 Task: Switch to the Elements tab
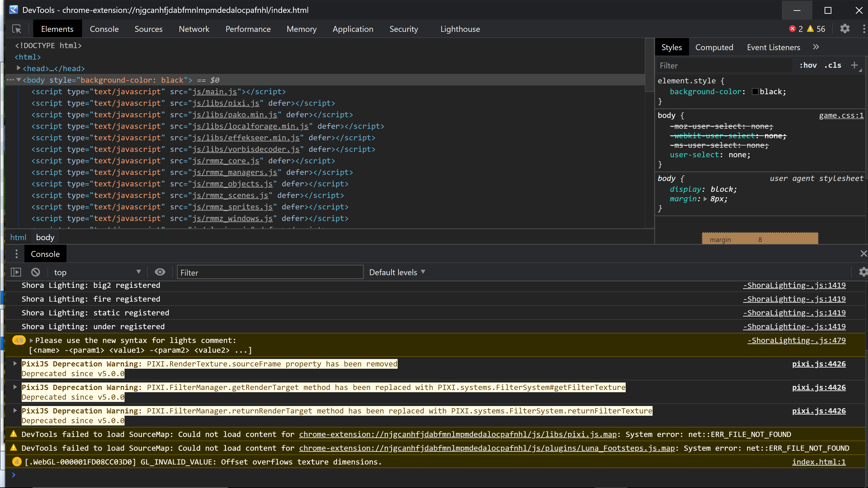point(57,29)
